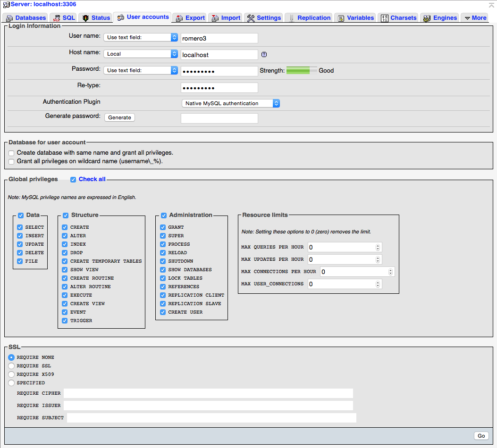Click the help icon beside Host name
This screenshot has height=448, width=497.
264,54
